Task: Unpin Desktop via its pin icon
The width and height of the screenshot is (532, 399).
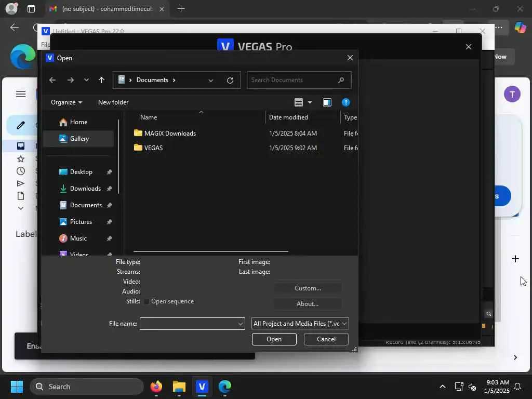Action: [x=109, y=172]
